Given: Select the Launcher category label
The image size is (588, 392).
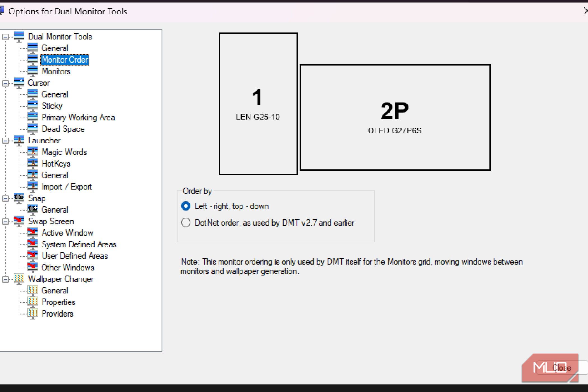Looking at the screenshot, I should tap(44, 141).
